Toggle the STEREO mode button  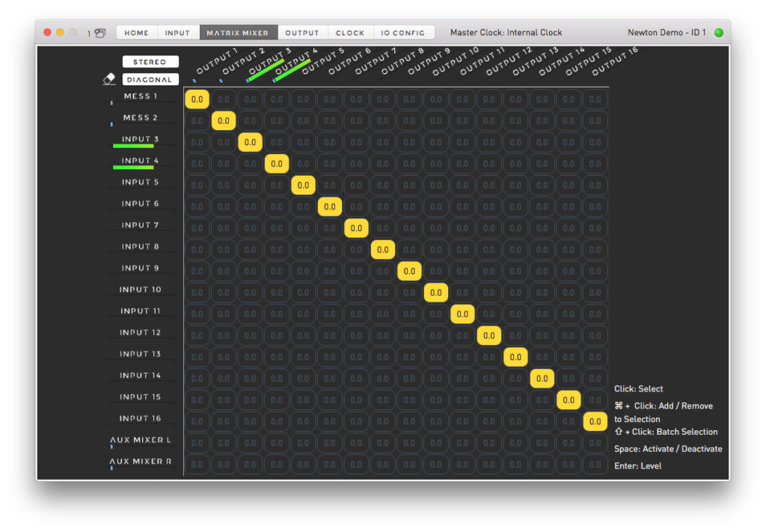pyautogui.click(x=150, y=62)
